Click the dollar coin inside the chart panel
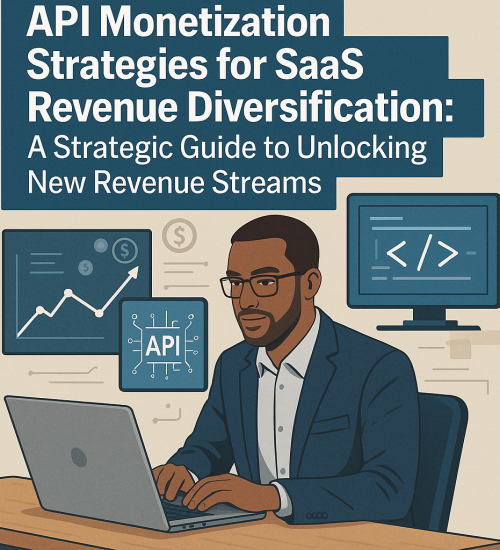This screenshot has height=550, width=500. (125, 250)
